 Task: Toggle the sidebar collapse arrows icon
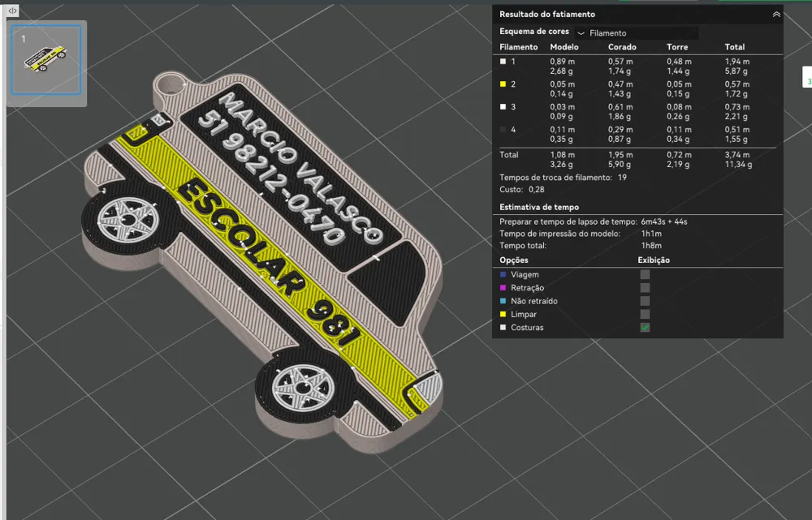point(12,11)
